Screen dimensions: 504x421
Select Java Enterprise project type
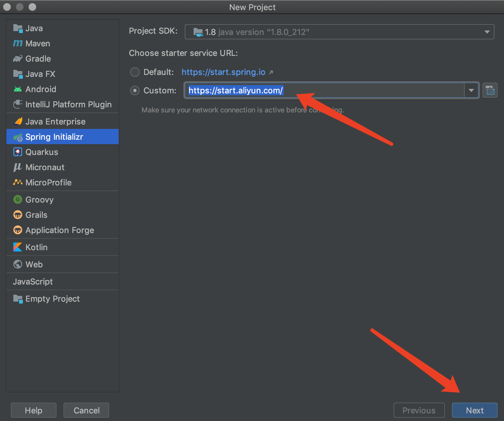pos(63,122)
